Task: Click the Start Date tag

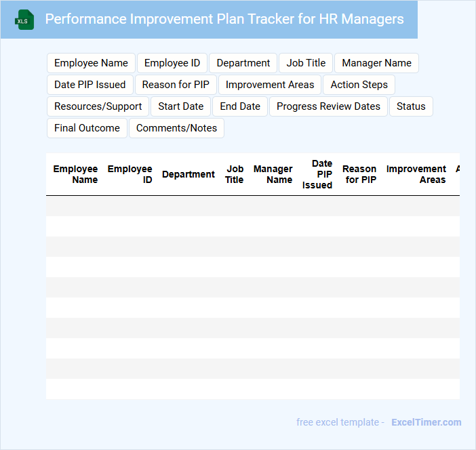Action: click(x=181, y=106)
